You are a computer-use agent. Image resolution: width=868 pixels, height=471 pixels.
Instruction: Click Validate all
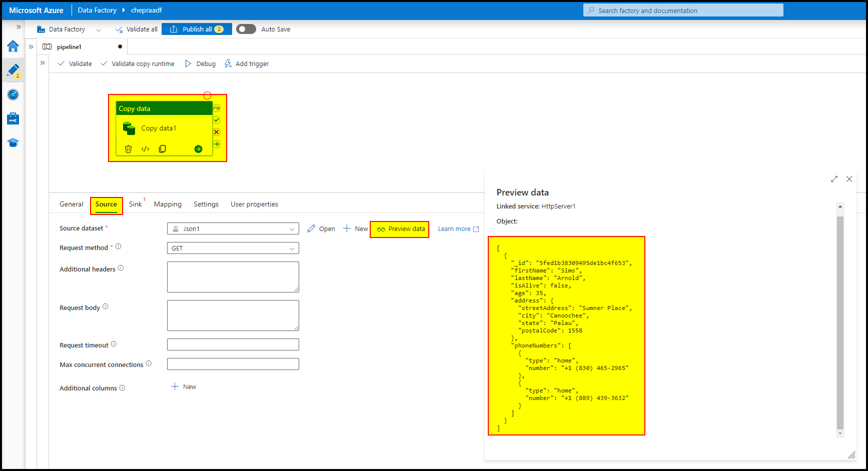pyautogui.click(x=137, y=29)
